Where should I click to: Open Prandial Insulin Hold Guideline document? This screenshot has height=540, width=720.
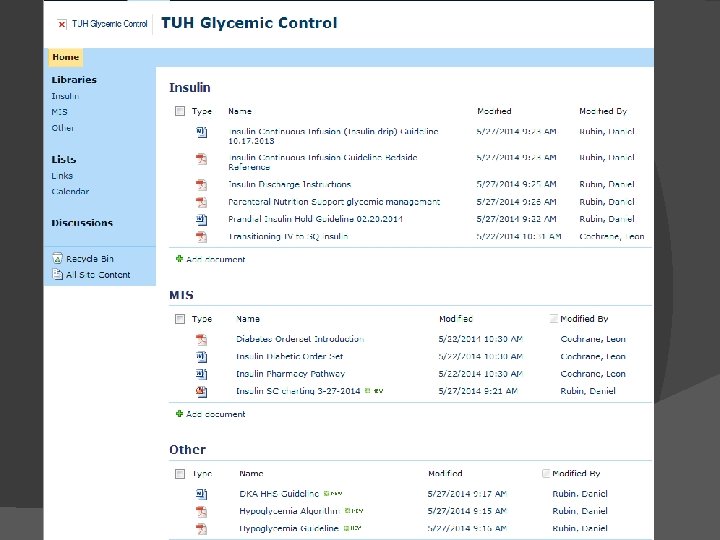[315, 219]
